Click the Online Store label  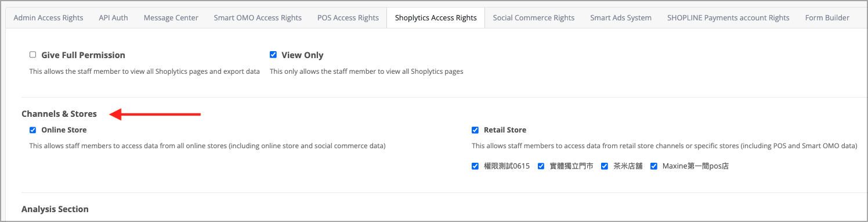point(64,130)
